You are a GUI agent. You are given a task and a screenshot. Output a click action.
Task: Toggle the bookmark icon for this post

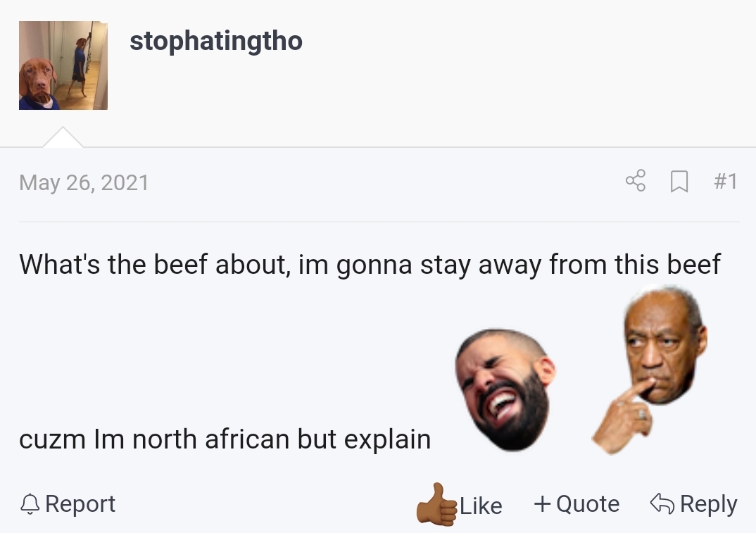coord(679,182)
